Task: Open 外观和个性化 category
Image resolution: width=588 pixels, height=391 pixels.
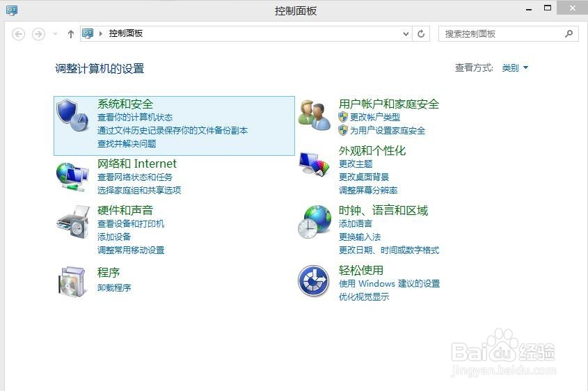Action: 372,151
